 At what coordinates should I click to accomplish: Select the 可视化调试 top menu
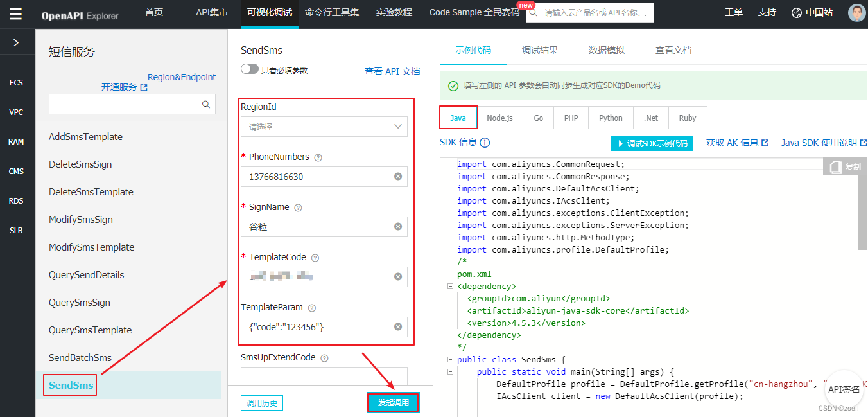tap(270, 12)
